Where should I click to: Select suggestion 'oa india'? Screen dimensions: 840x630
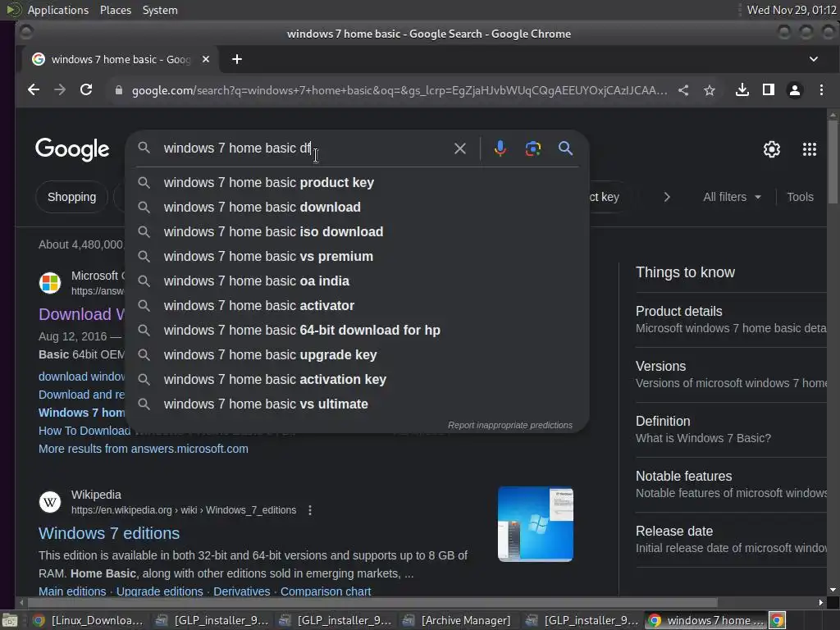point(357,281)
